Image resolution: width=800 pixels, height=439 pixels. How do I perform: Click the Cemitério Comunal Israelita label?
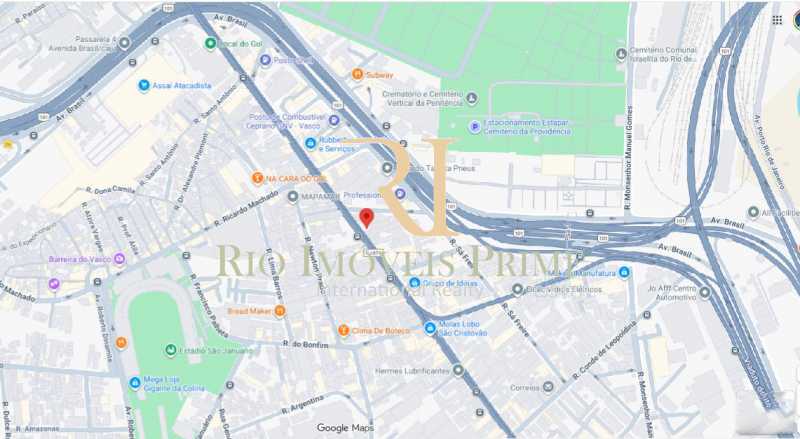tap(663, 54)
